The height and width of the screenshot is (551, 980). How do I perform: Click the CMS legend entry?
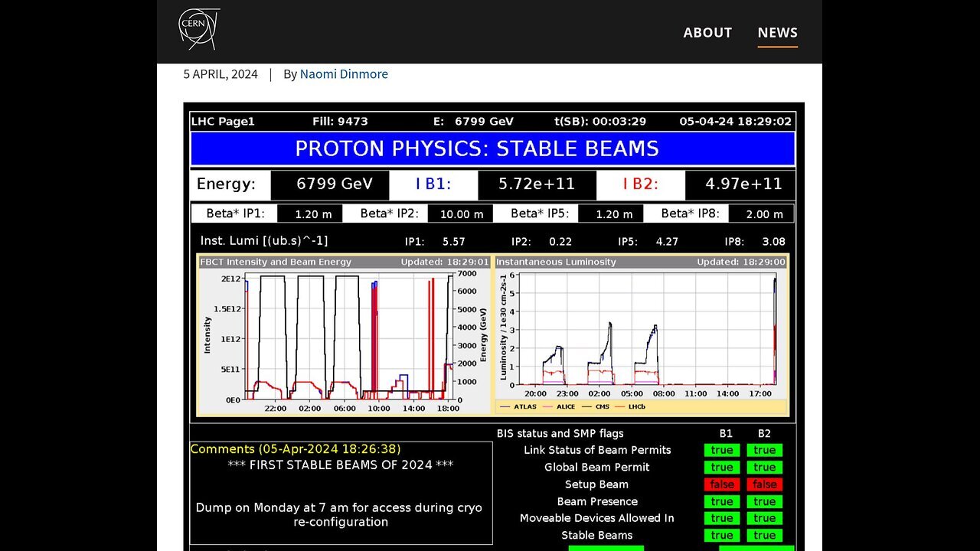596,406
